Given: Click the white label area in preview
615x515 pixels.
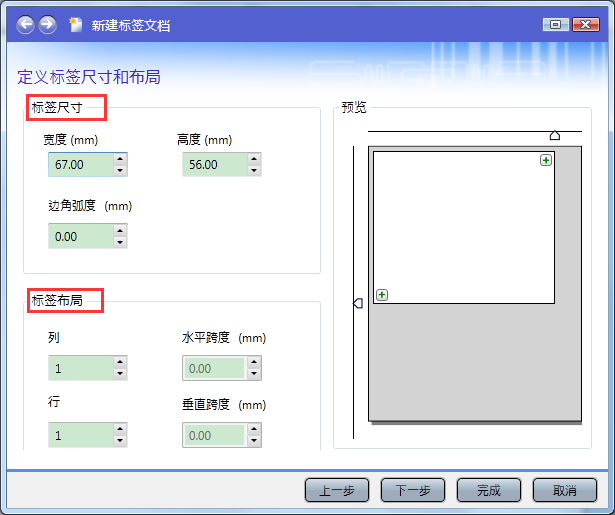Looking at the screenshot, I should coord(464,227).
